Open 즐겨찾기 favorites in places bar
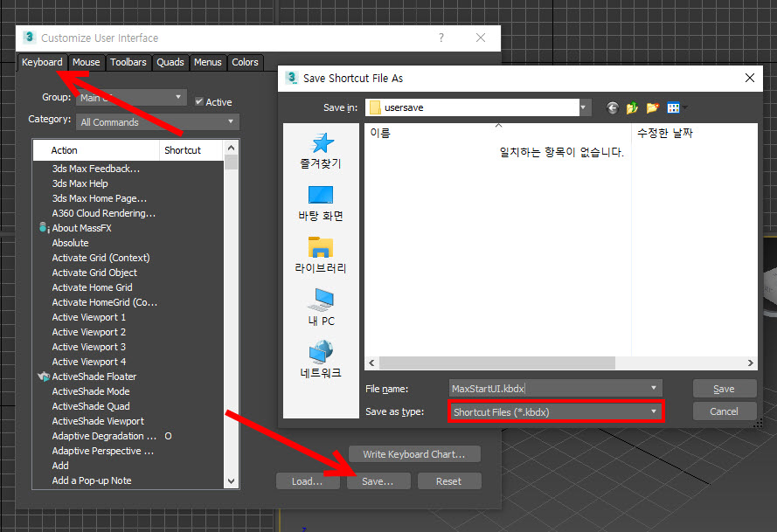The image size is (777, 532). 321,152
